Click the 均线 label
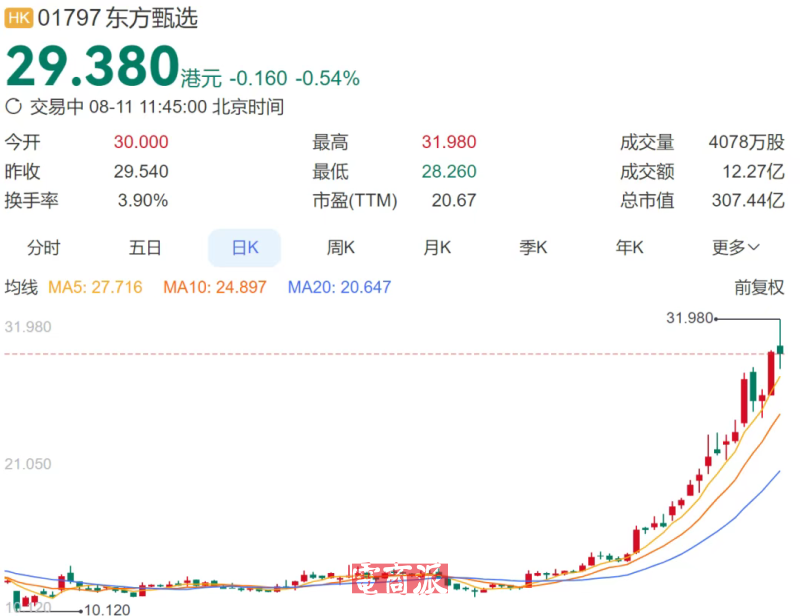This screenshot has height=616, width=800. 21,287
